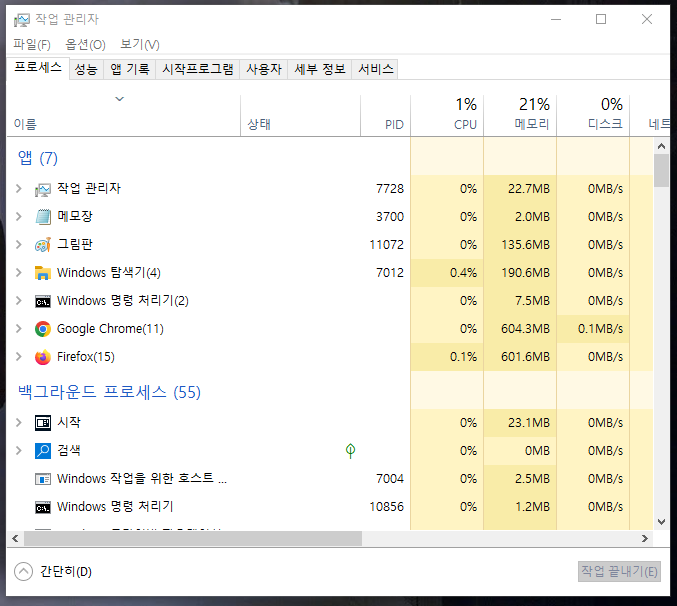Expand the 검색 background process

[x=19, y=451]
